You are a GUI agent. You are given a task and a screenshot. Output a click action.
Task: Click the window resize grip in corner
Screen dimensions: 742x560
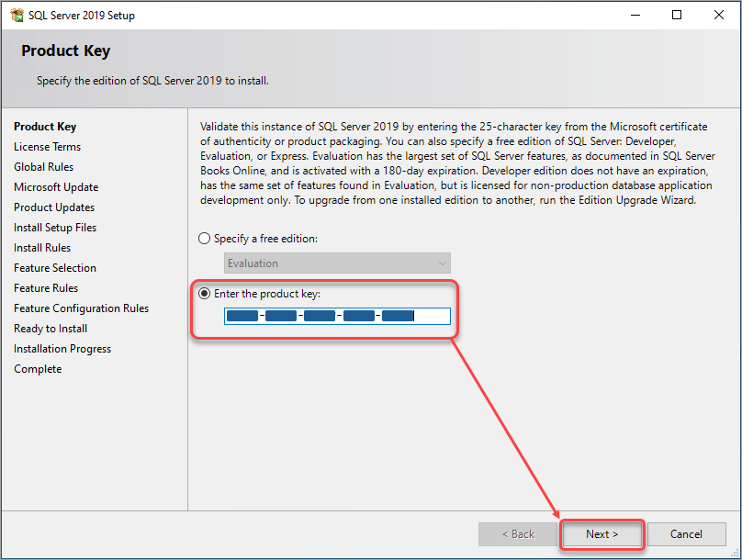pos(735,553)
